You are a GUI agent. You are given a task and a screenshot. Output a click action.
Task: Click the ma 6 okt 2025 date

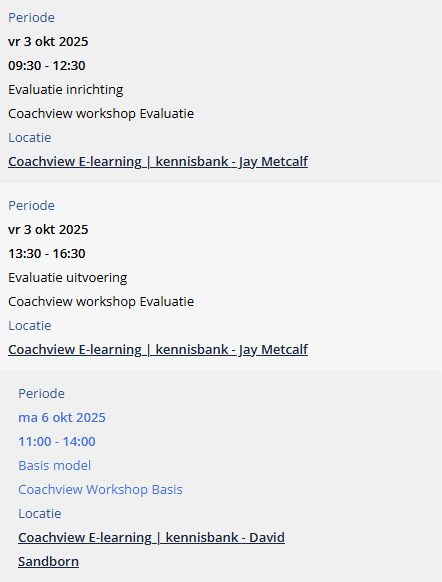[x=62, y=418]
